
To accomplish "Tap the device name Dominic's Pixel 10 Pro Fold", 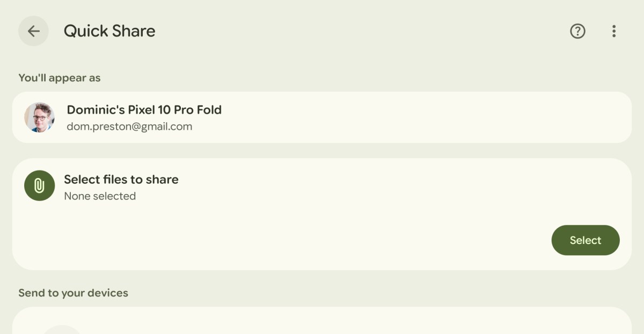I will pyautogui.click(x=144, y=110).
